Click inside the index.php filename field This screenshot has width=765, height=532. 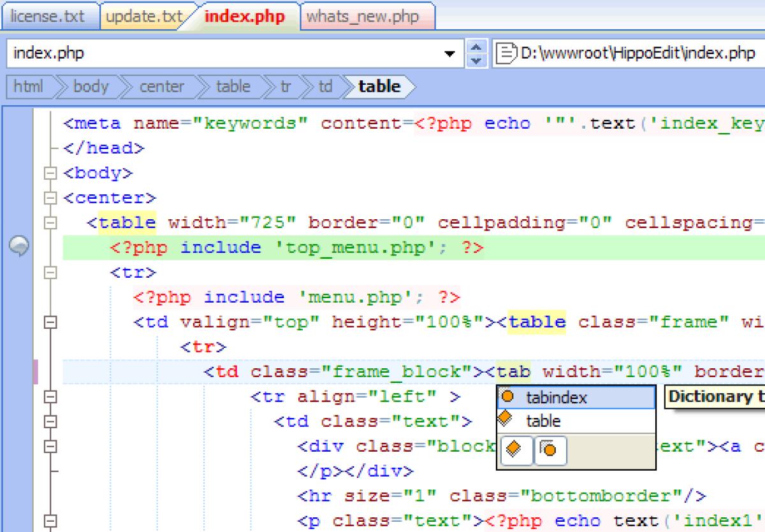pyautogui.click(x=191, y=53)
